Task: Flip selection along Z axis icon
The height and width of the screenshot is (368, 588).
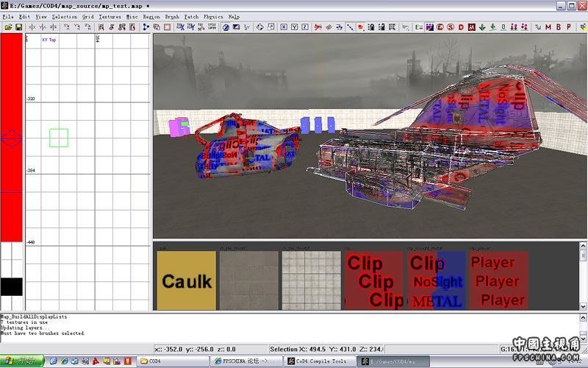Action: coord(53,27)
